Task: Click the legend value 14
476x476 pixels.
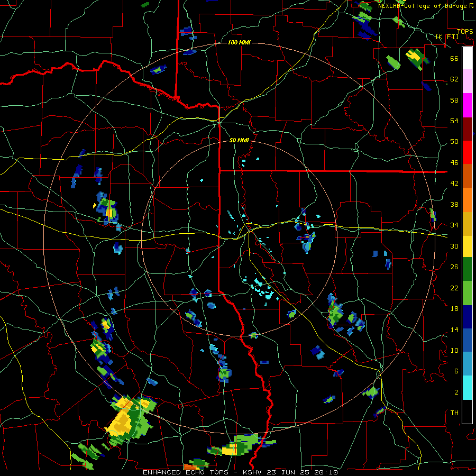Action: click(x=454, y=329)
